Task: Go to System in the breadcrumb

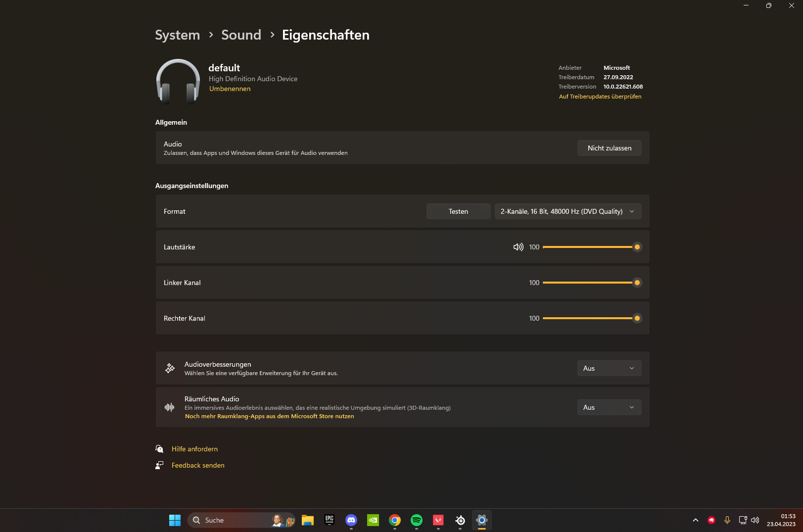Action: (178, 35)
